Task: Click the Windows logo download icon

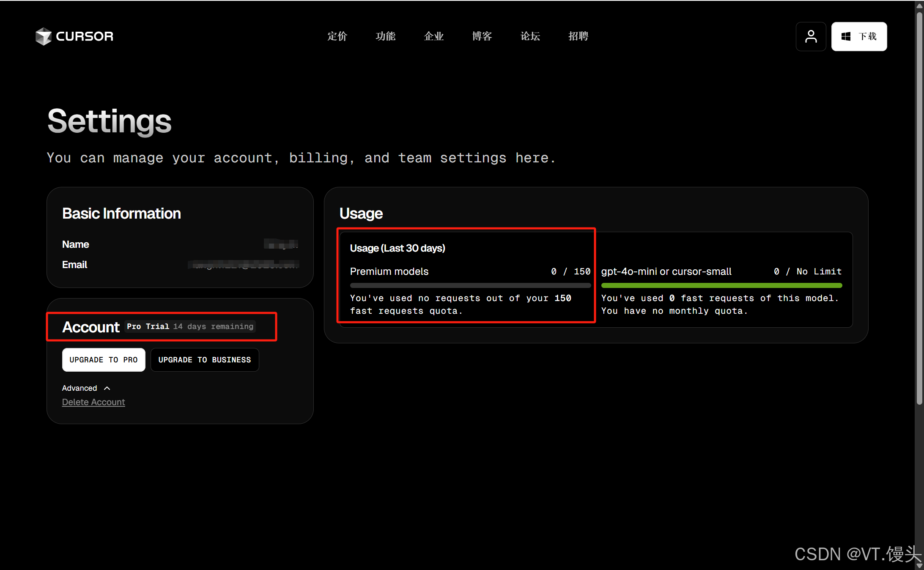Action: point(846,36)
